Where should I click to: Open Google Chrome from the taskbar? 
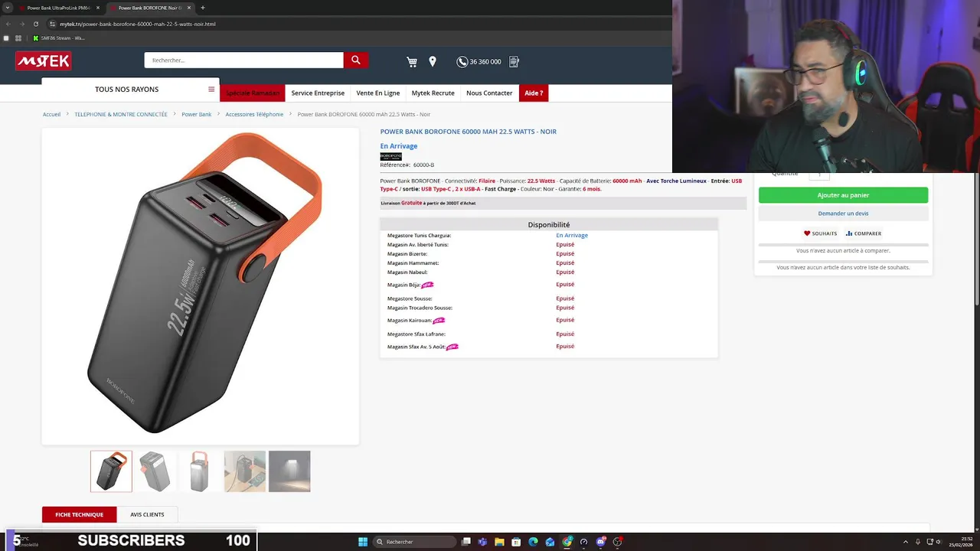coord(567,542)
